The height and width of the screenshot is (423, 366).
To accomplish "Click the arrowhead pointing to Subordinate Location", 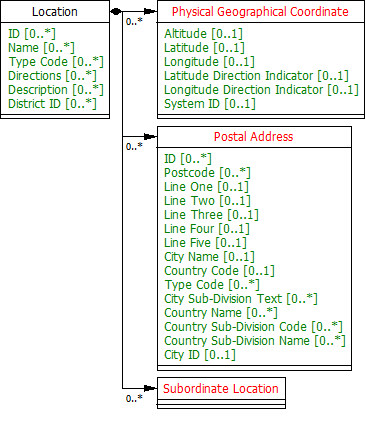I will 151,388.
